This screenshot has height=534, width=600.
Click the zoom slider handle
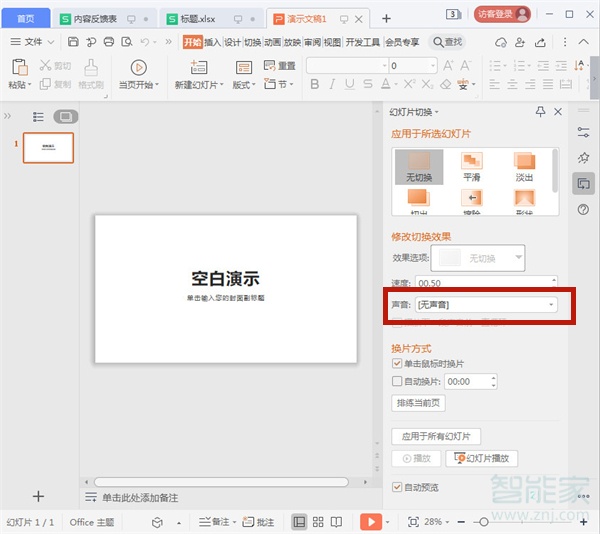(483, 522)
